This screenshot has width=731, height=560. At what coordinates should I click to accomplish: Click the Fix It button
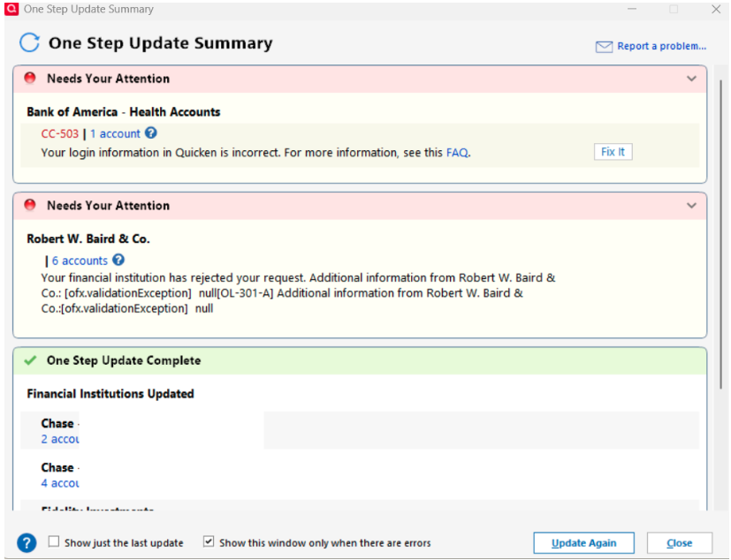point(613,152)
